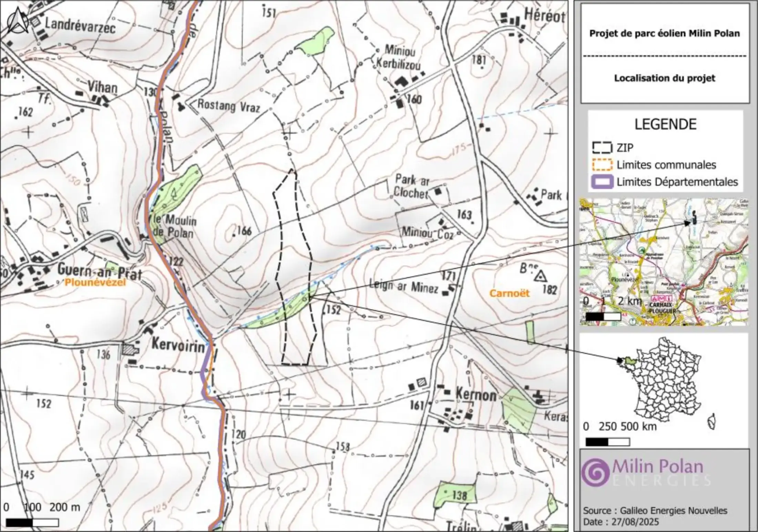Viewport: 758px width, 532px height.
Task: Click the Limites communales orange legend symbol
Action: click(602, 164)
